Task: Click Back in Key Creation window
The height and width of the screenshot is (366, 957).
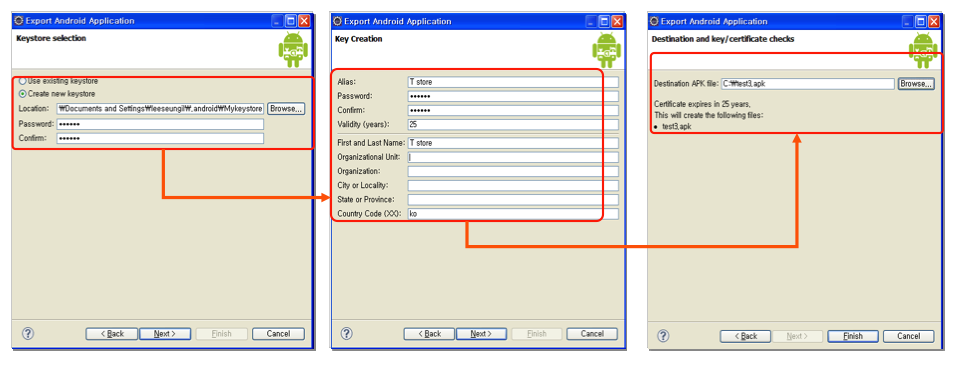Action: pyautogui.click(x=429, y=334)
